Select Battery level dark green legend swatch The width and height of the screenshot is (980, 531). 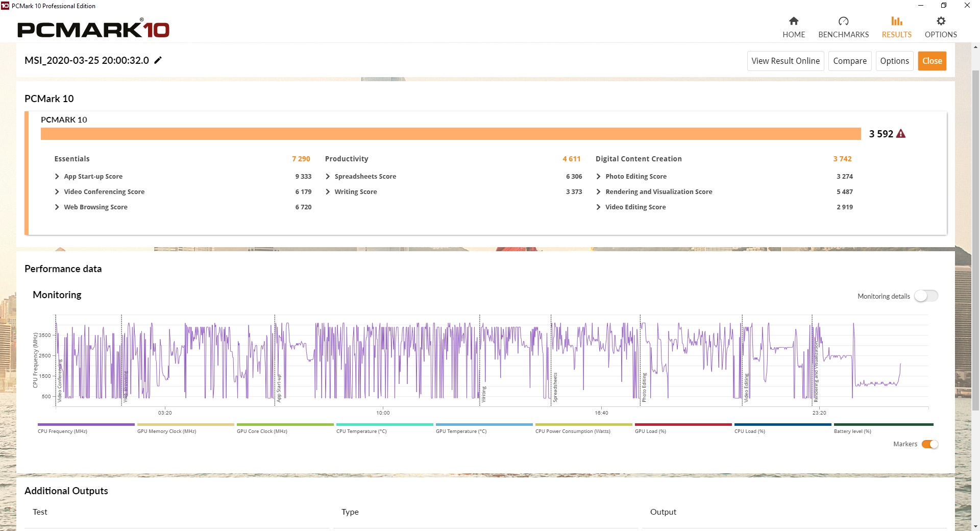(x=884, y=424)
